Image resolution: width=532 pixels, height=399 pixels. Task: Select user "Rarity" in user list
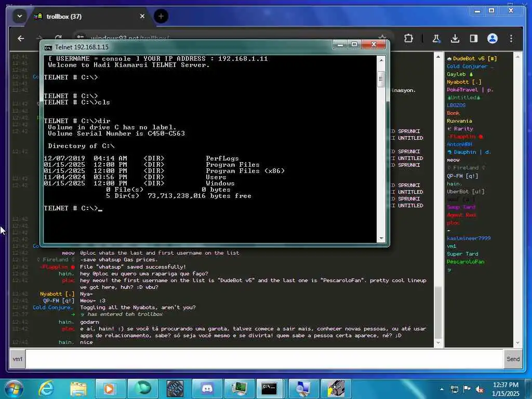[460, 129]
